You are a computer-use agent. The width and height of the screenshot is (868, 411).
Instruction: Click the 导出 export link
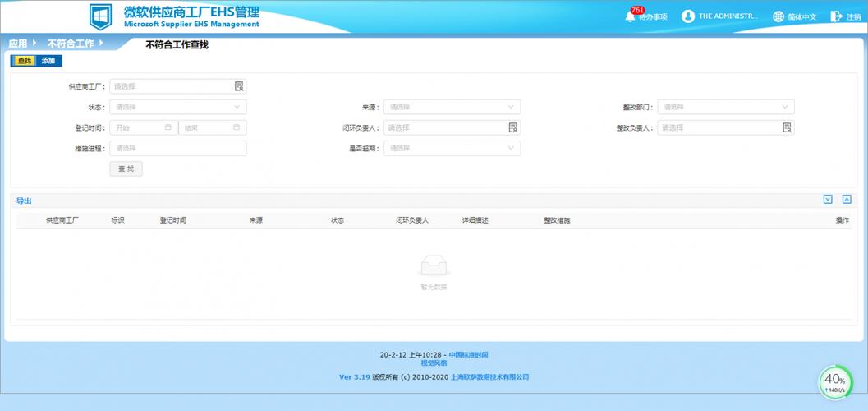25,201
